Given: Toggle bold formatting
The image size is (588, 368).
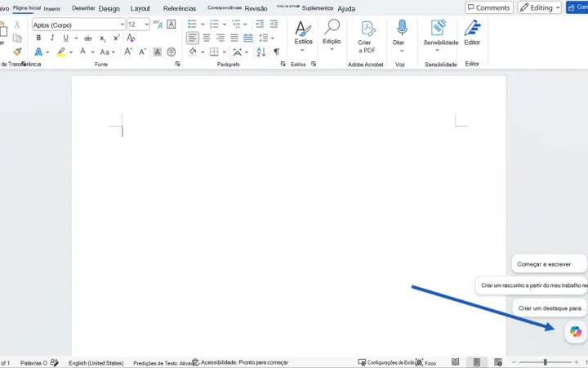Looking at the screenshot, I should click(x=38, y=38).
